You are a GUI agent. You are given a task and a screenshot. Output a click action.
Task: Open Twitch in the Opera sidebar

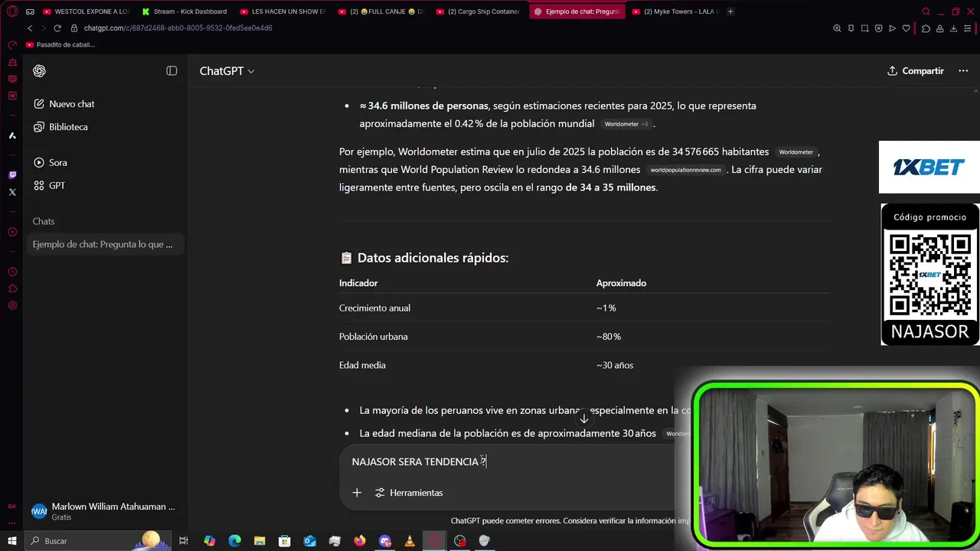pos(12,175)
